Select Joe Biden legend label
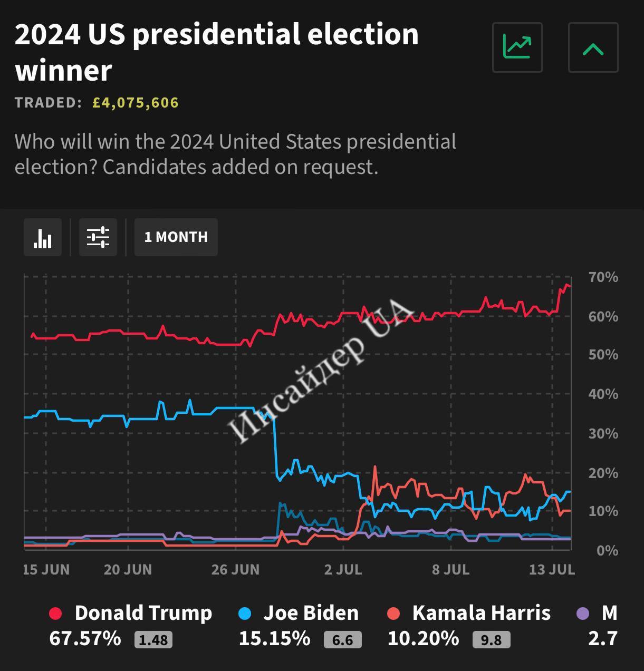This screenshot has height=671, width=644. point(311,613)
